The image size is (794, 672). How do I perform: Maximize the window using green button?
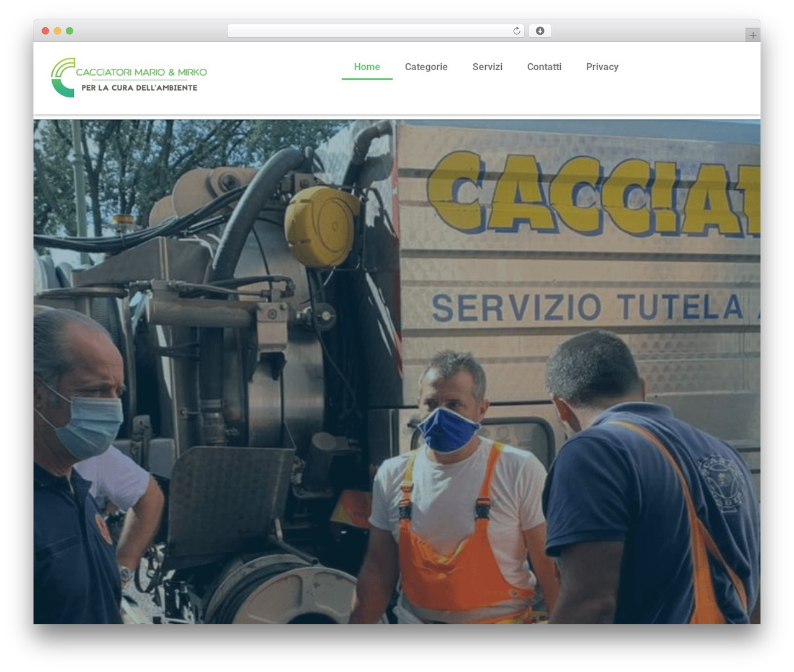click(69, 31)
